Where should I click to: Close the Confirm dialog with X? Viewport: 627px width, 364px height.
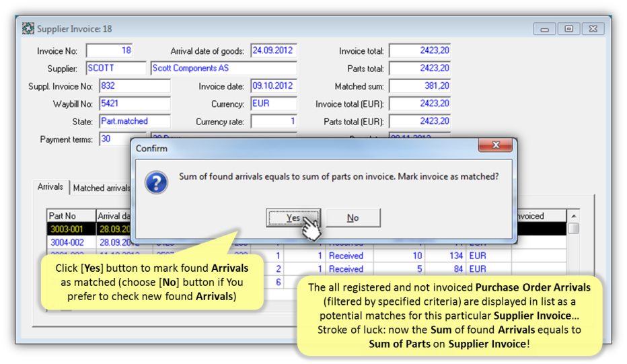coord(496,147)
